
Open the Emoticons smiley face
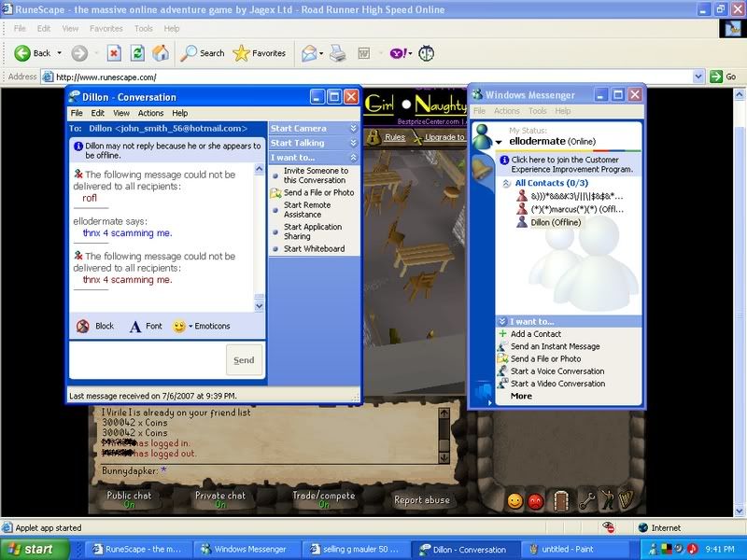[x=179, y=326]
